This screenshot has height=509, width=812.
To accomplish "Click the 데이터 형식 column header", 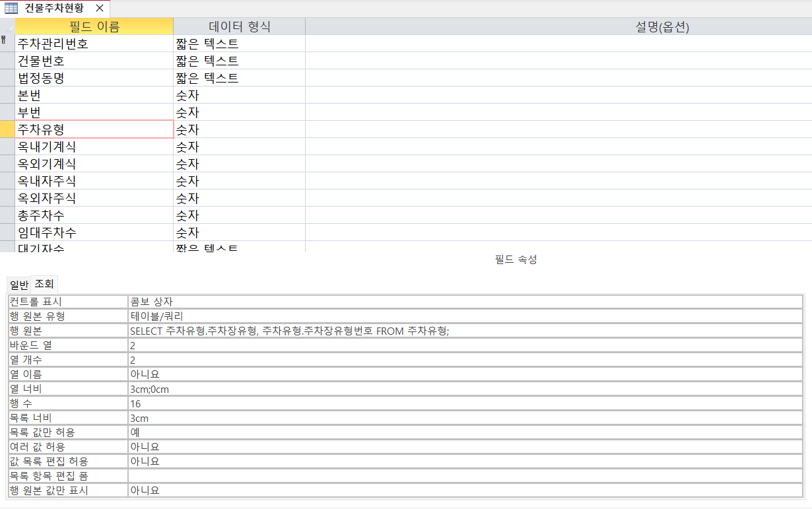I will tap(239, 26).
